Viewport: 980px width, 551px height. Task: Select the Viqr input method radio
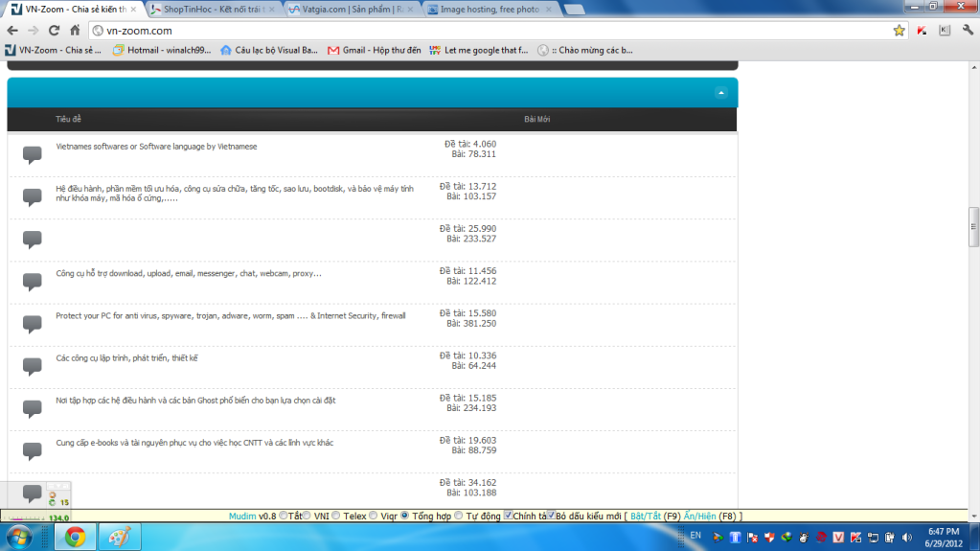pos(373,516)
